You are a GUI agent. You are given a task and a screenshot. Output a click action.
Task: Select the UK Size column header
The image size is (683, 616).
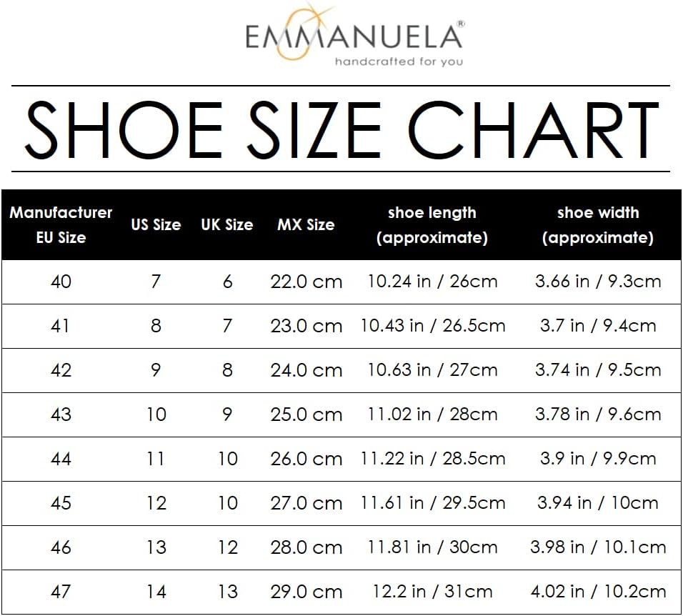[x=227, y=225]
